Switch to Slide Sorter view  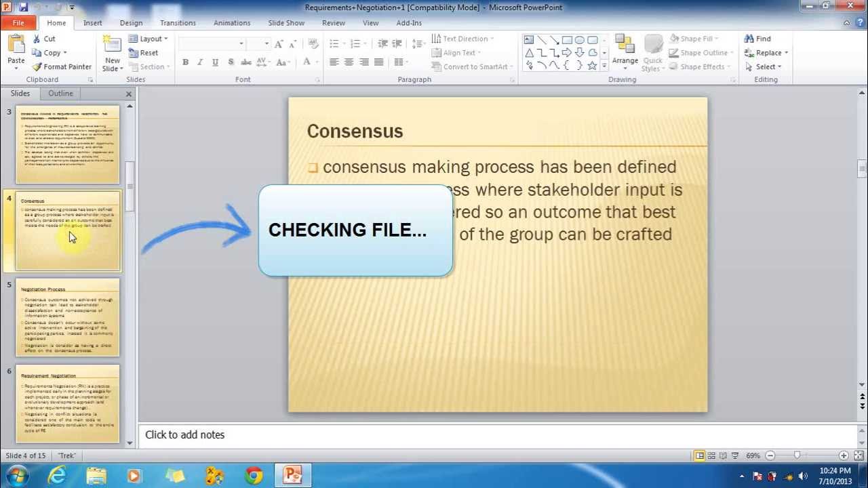711,455
